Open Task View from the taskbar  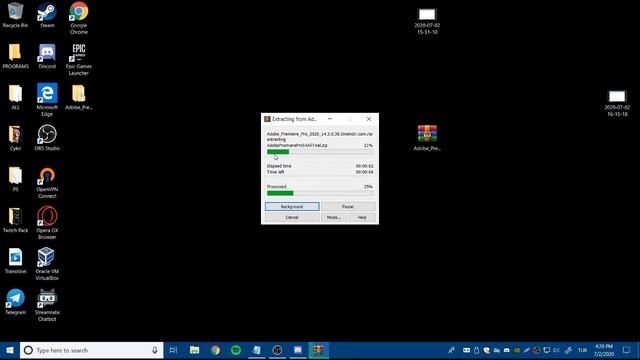click(x=173, y=350)
